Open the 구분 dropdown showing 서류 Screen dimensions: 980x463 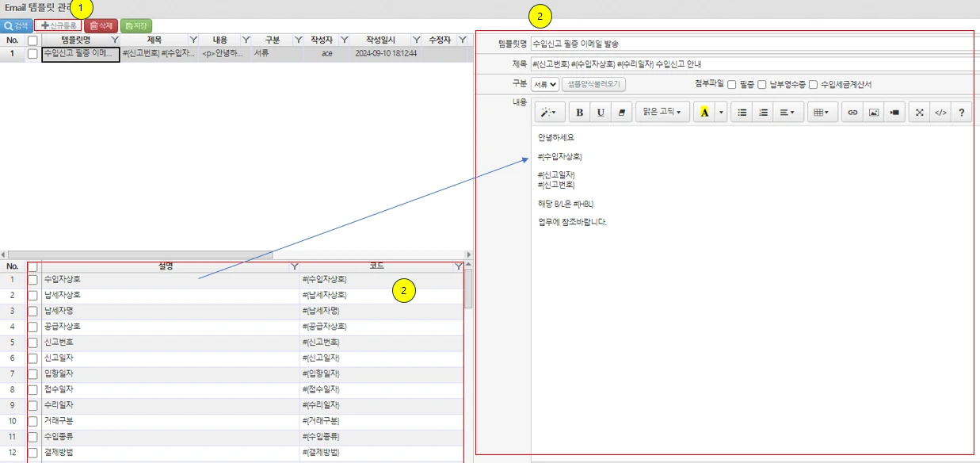[x=544, y=84]
